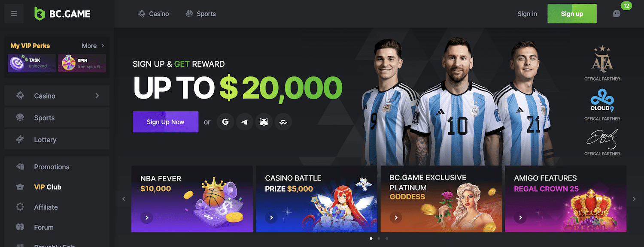644x247 pixels.
Task: Select the Casino tab in the top navigation
Action: [x=153, y=14]
